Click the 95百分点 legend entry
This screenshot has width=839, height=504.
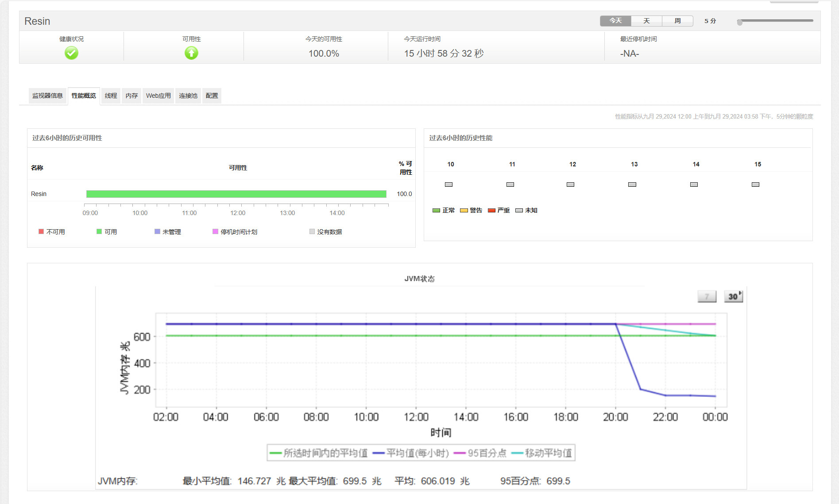(x=481, y=453)
